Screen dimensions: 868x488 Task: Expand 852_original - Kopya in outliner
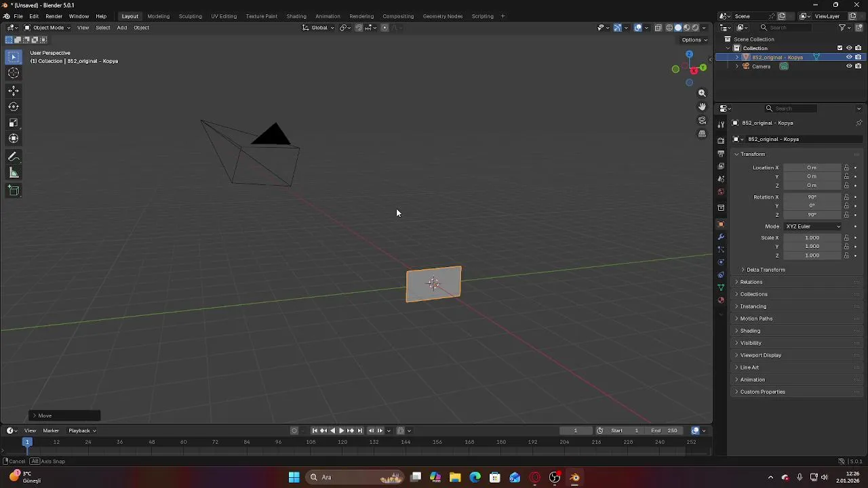[x=737, y=58]
